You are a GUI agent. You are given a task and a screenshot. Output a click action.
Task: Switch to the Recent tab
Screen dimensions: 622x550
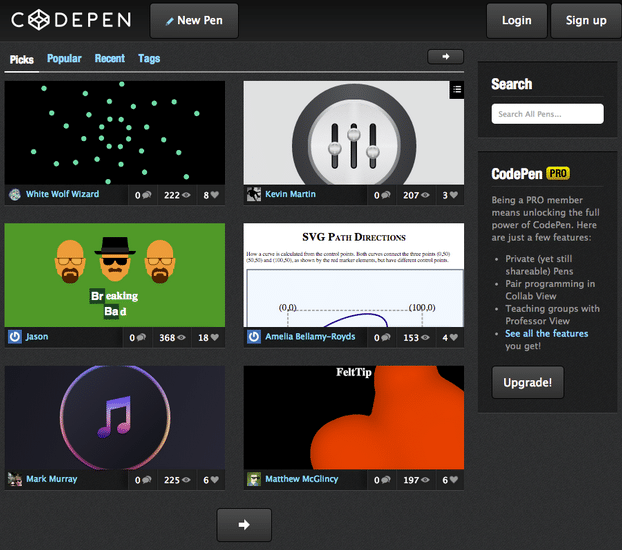(109, 59)
